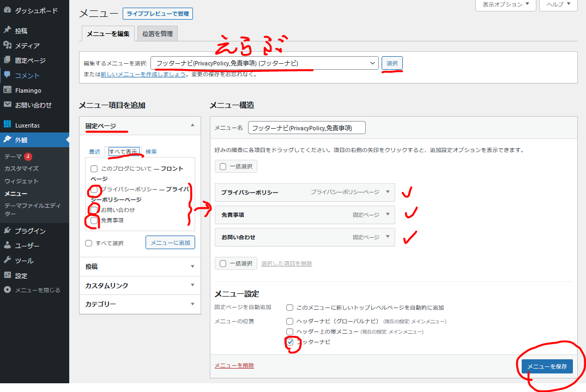
Task: Select the 検索 tab in 固定ページ panel
Action: click(x=151, y=152)
